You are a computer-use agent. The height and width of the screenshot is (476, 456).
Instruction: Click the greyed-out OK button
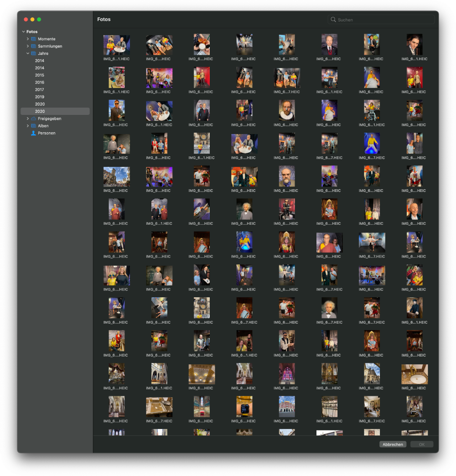[x=421, y=445]
